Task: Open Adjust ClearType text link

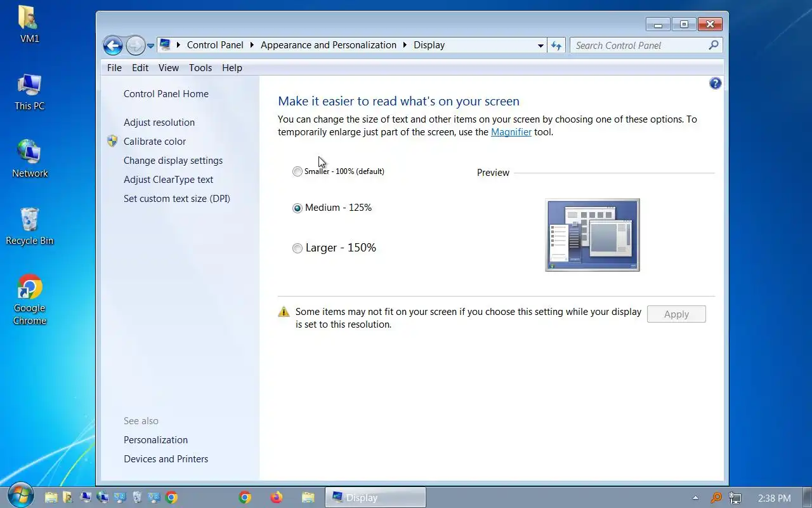Action: [x=169, y=179]
